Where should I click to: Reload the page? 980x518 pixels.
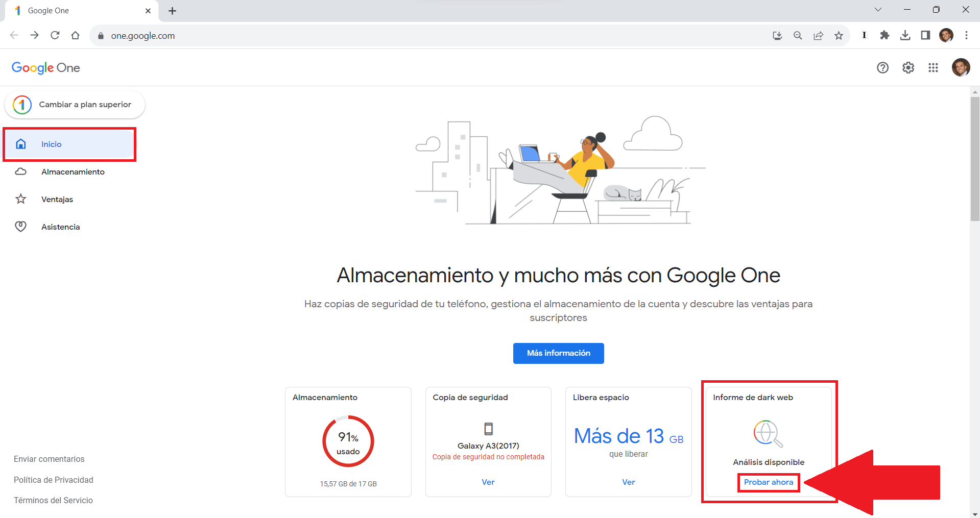[55, 35]
